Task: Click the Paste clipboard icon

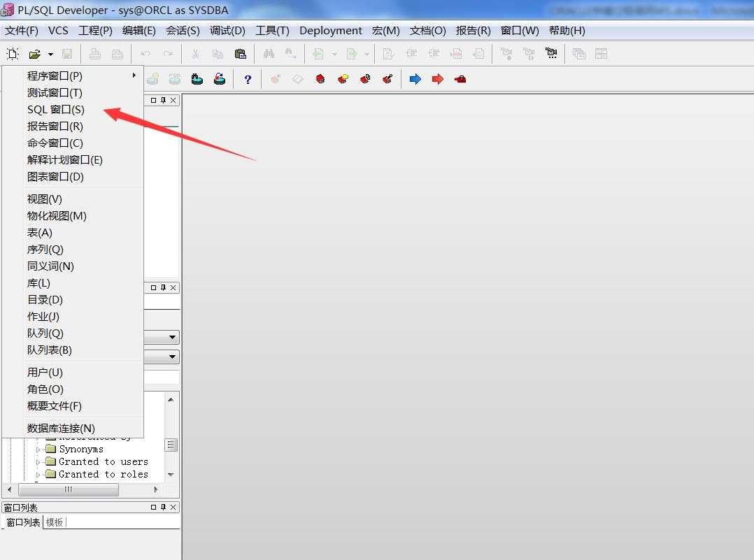Action: click(241, 54)
